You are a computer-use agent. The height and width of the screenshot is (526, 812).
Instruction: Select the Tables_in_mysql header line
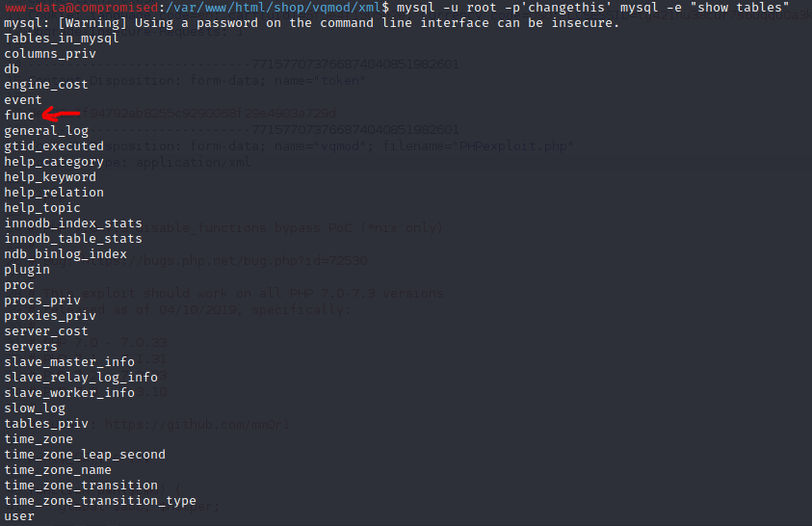point(62,39)
